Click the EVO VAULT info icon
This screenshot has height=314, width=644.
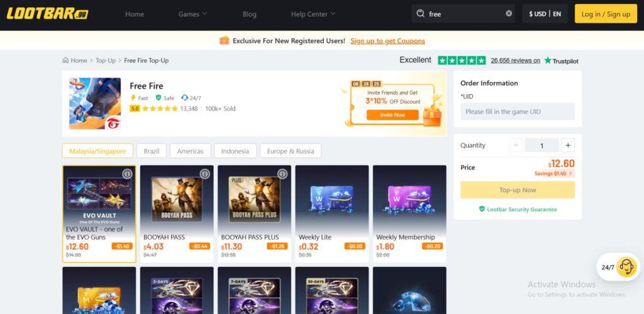coord(127,174)
